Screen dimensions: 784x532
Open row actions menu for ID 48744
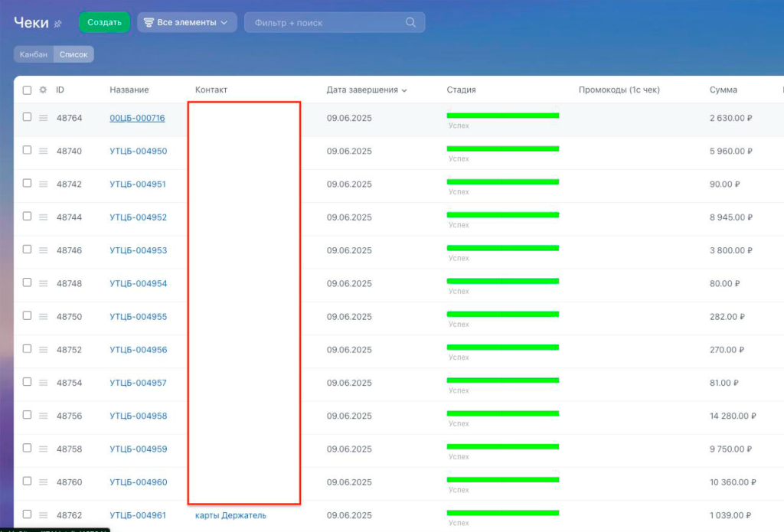pyautogui.click(x=44, y=217)
